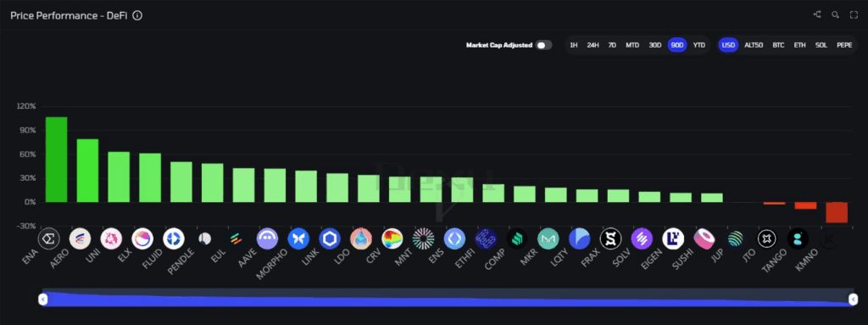
Task: Click the faded KMNO token logo
Action: coord(829,238)
